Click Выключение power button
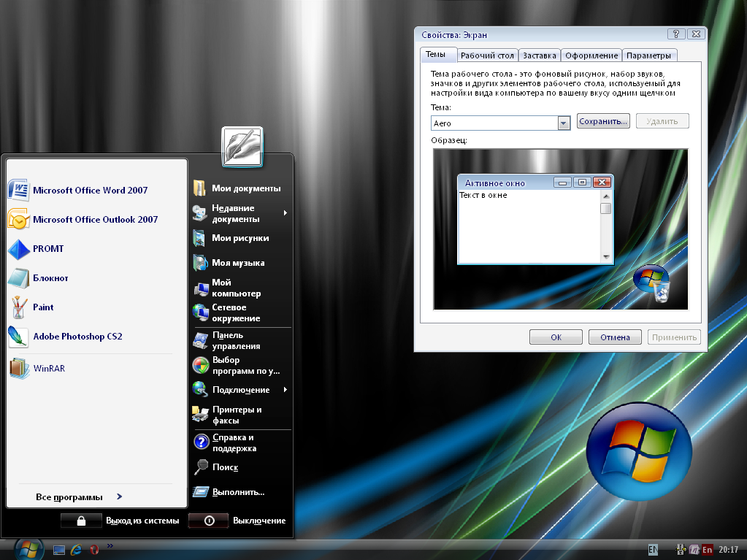 pyautogui.click(x=209, y=521)
